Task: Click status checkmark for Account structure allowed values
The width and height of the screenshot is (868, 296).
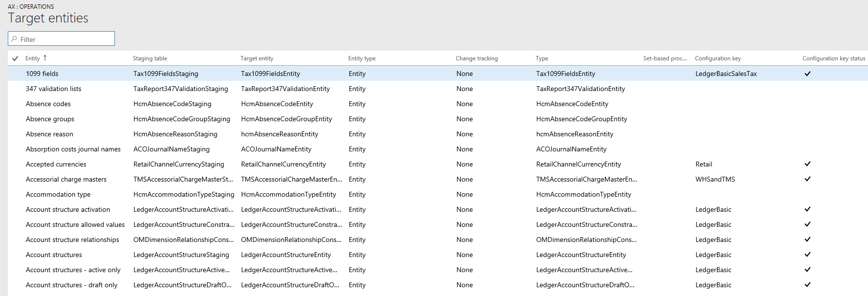Action: (808, 224)
